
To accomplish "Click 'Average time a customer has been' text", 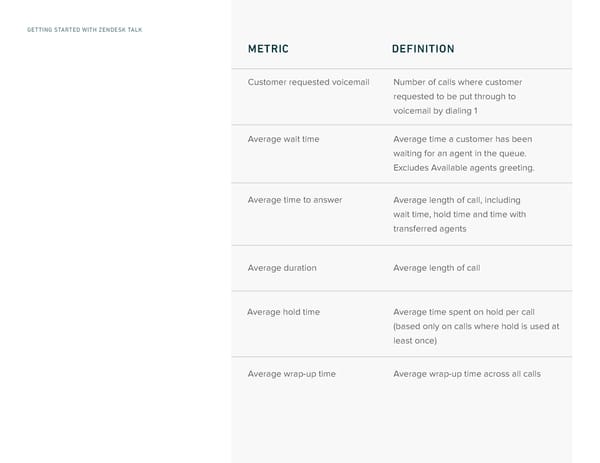I will 463,139.
